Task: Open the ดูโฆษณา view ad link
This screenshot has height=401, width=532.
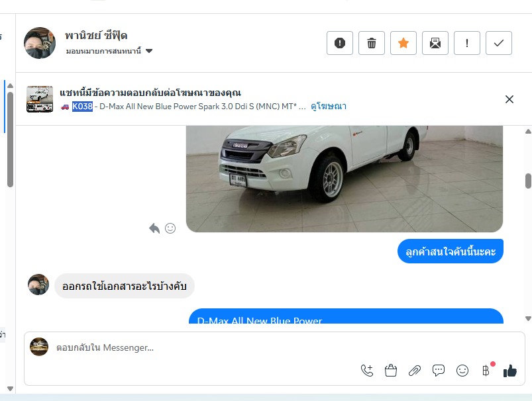Action: (329, 107)
